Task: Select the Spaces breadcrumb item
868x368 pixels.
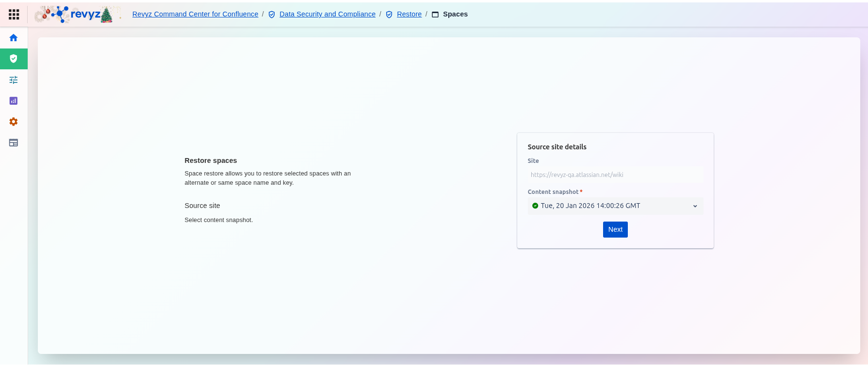Action: tap(455, 14)
